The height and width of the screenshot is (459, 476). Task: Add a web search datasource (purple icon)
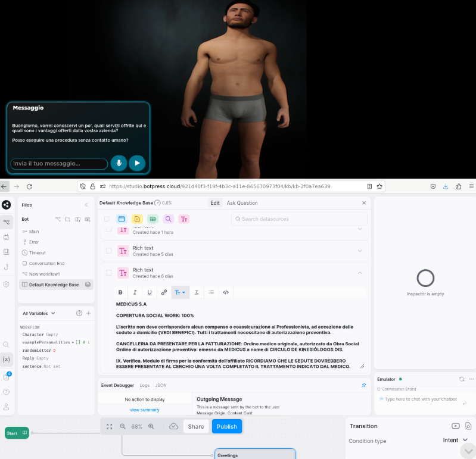[168, 218]
